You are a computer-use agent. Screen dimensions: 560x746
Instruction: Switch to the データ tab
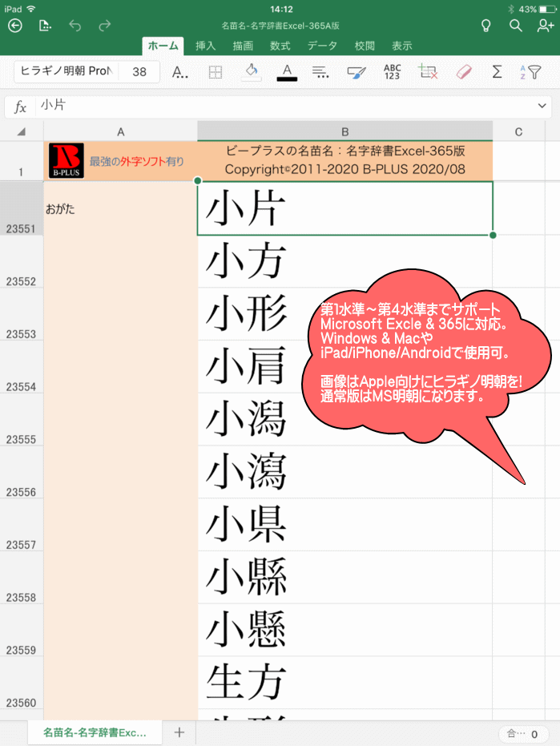pyautogui.click(x=322, y=46)
